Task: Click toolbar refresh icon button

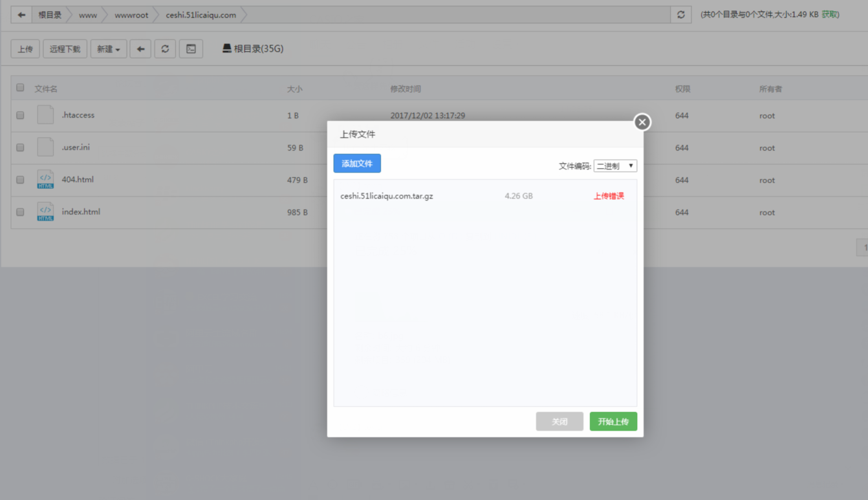Action: tap(165, 49)
